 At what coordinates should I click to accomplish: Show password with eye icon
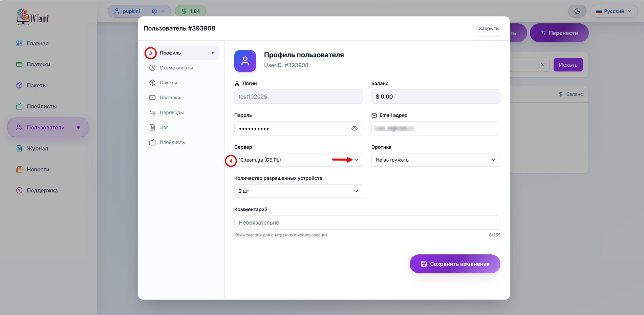pos(354,128)
